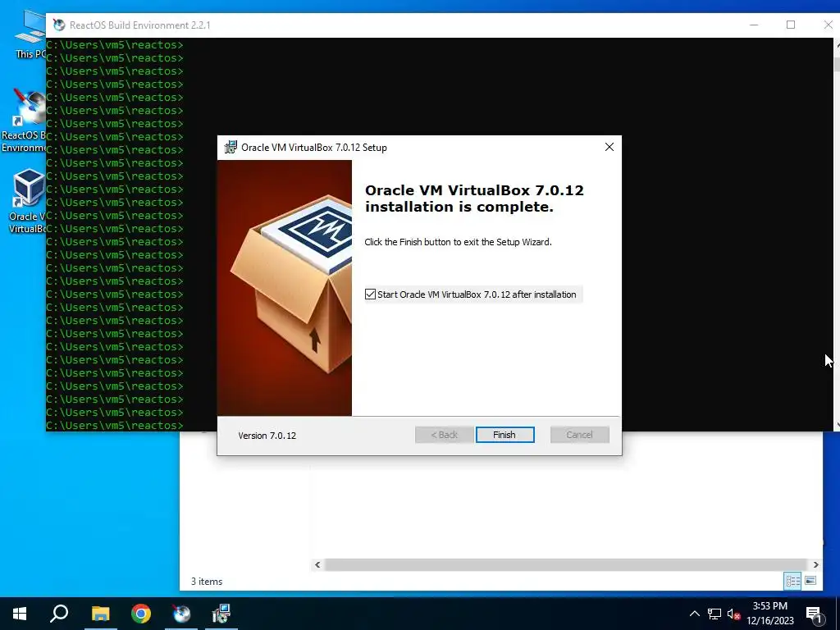Image resolution: width=840 pixels, height=630 pixels.
Task: Launch Google Chrome from the taskbar
Action: click(x=141, y=614)
